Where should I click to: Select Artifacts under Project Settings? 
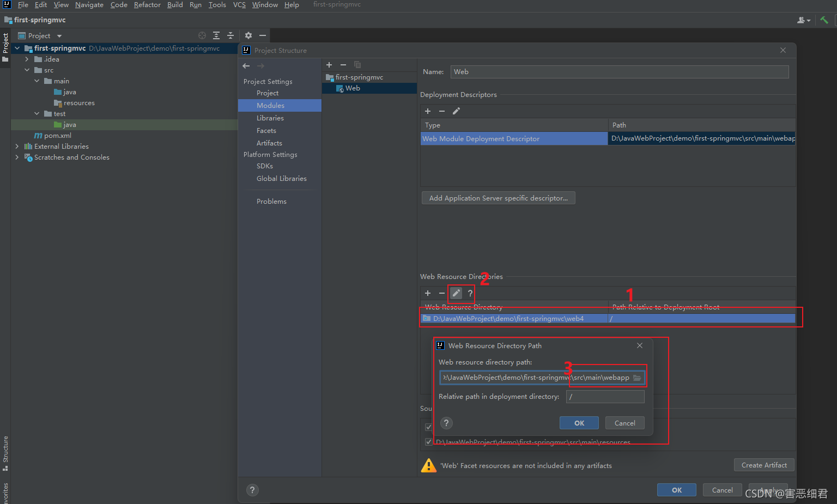point(269,143)
